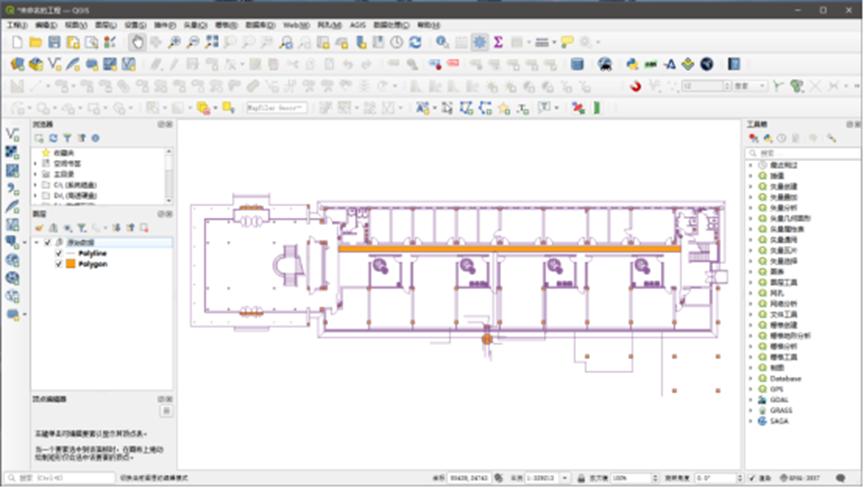Screen dimensions: 864x488
Task: Click the Statistical Summary sigma icon
Action: pos(498,42)
